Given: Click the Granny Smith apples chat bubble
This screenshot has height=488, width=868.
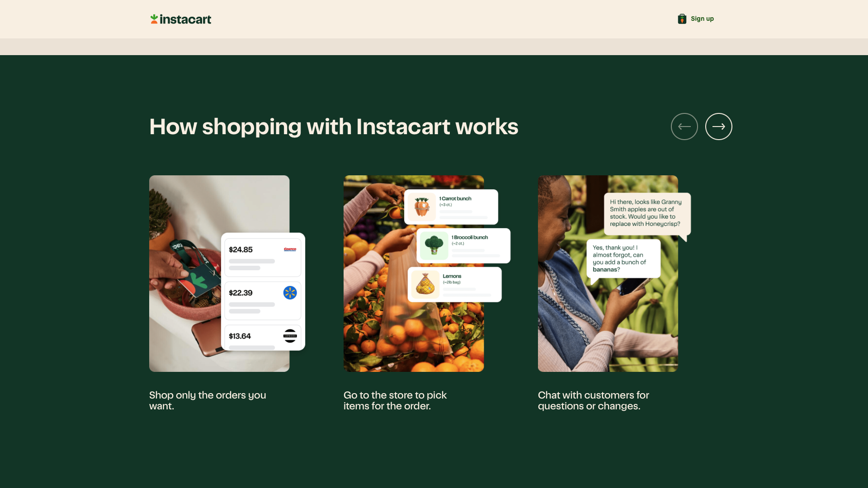Looking at the screenshot, I should pyautogui.click(x=647, y=215).
